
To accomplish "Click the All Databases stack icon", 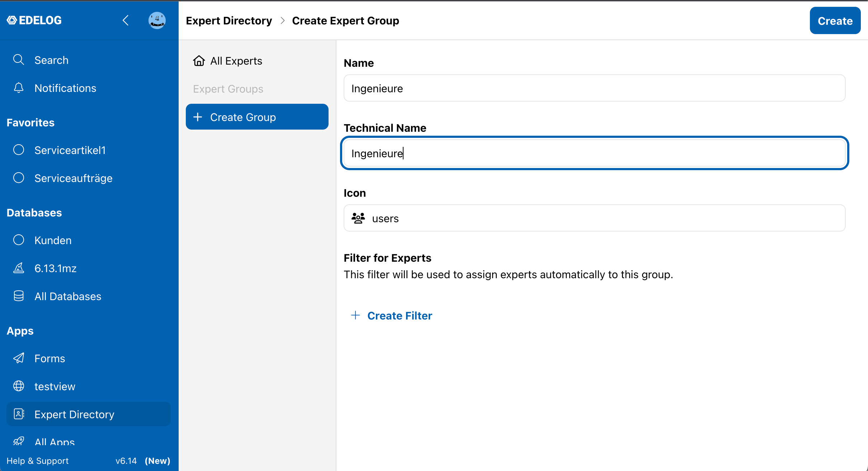I will click(x=19, y=296).
